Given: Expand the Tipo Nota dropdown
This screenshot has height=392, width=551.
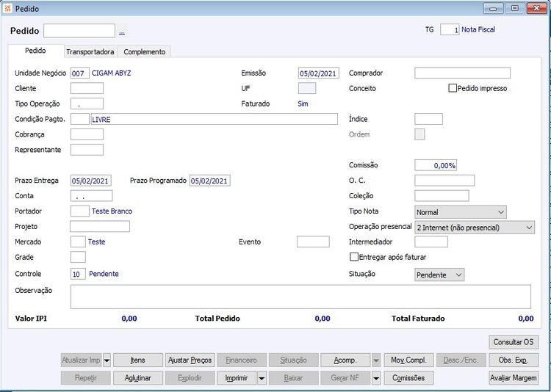Looking at the screenshot, I should [461, 212].
